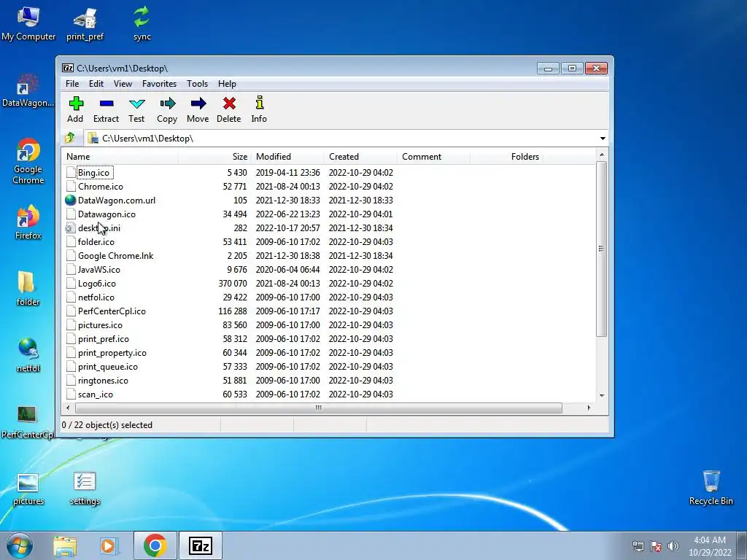Select the ringtones.ico file
The image size is (747, 560).
[x=103, y=381]
